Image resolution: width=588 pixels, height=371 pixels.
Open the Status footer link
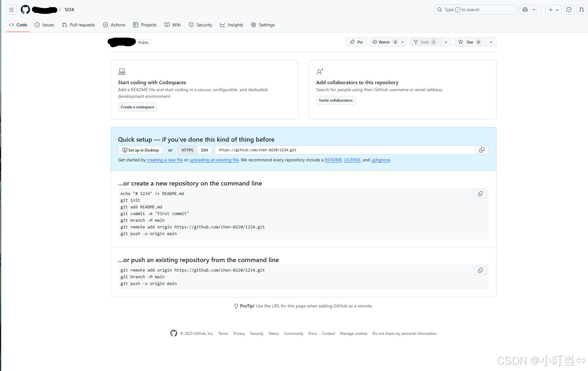pyautogui.click(x=274, y=334)
